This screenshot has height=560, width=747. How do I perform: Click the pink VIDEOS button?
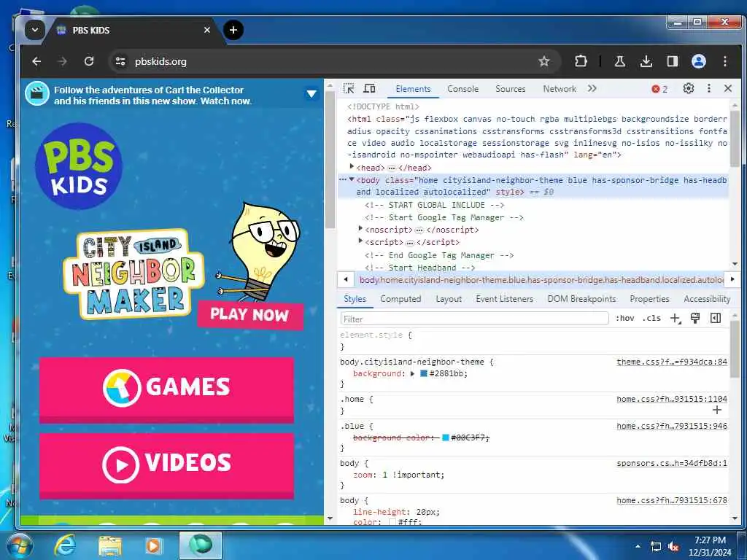coord(166,466)
